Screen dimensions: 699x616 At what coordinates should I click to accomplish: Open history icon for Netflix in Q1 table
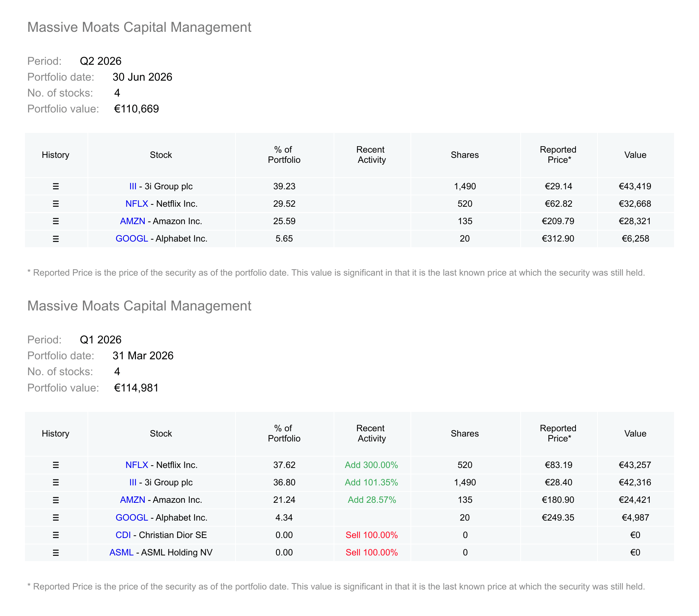(56, 465)
